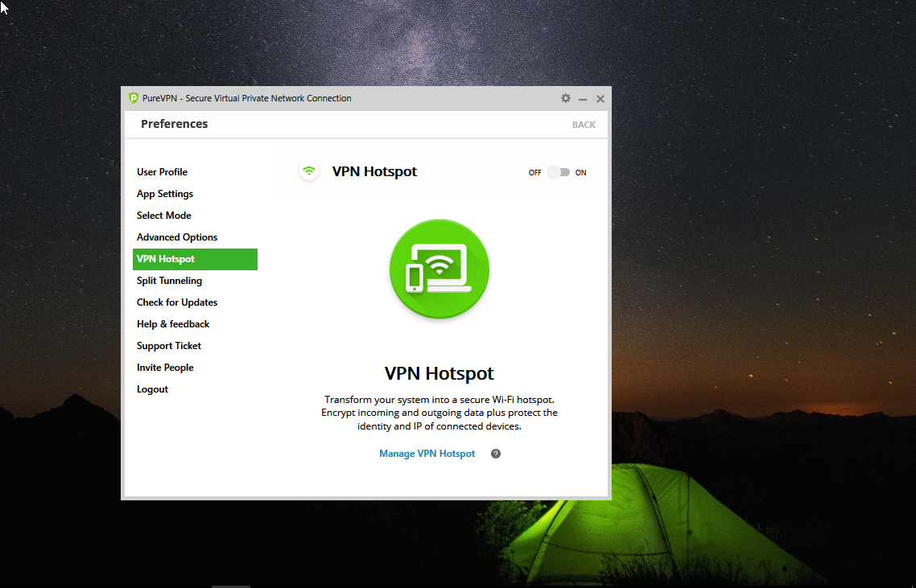Viewport: 916px width, 588px height.
Task: Click the green Wi-Fi icon beside VPN Hotspot
Action: [309, 171]
